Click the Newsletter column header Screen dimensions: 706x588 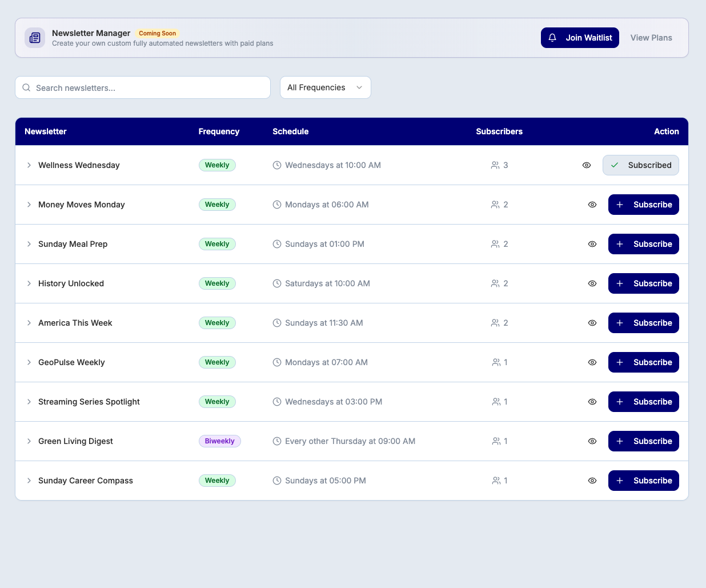(46, 131)
